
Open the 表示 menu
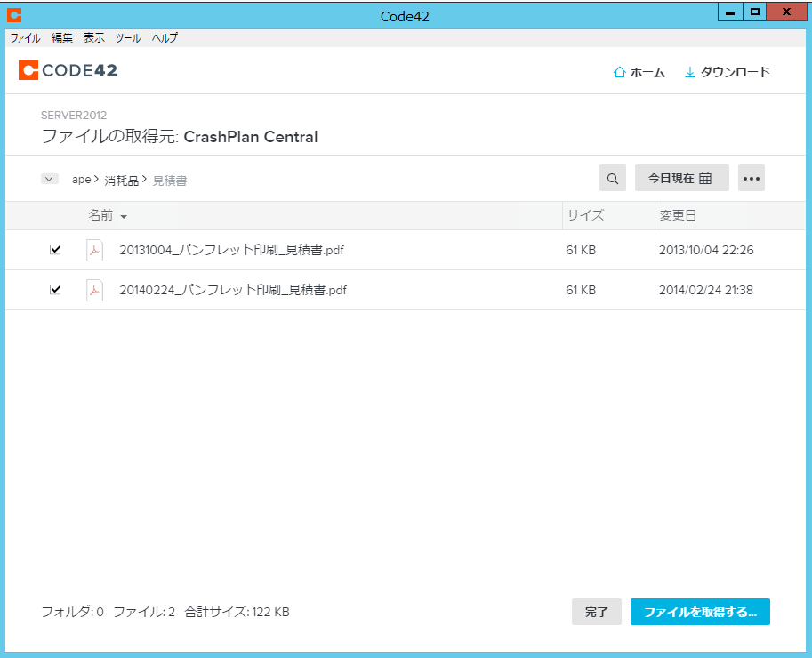pos(94,38)
